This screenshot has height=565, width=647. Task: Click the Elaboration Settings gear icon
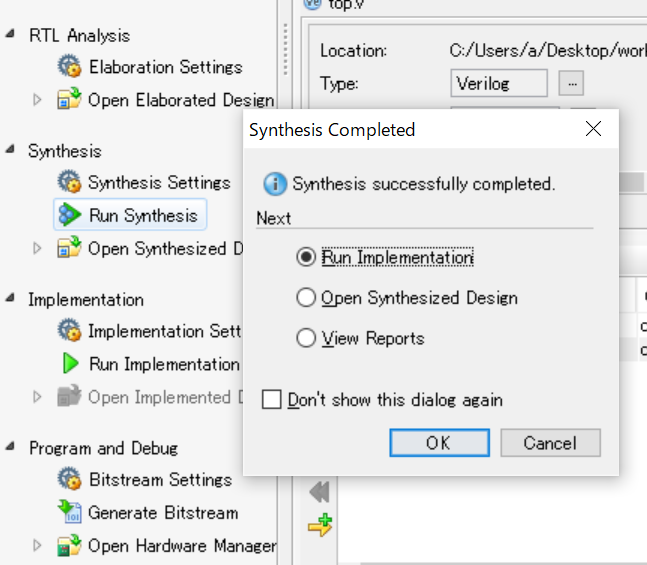click(69, 67)
